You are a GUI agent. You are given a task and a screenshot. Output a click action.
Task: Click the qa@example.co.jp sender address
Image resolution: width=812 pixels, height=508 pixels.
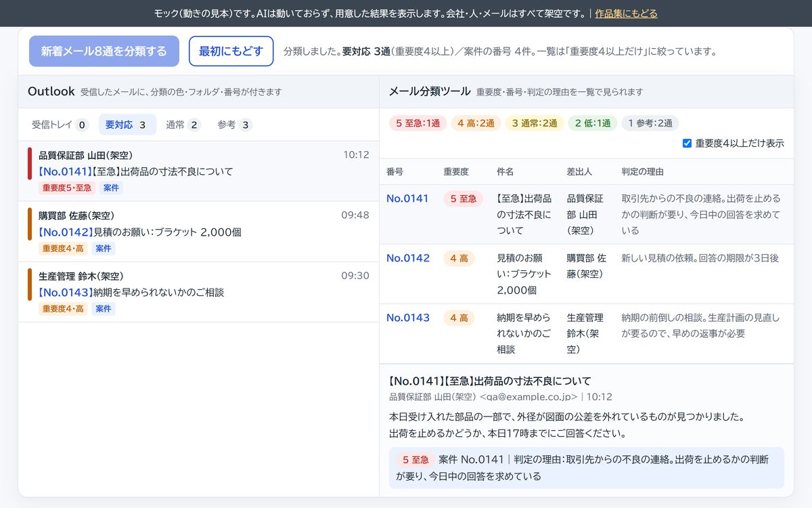(528, 397)
